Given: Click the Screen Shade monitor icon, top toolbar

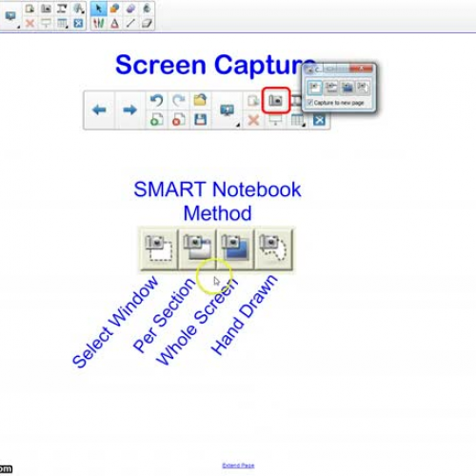Looking at the screenshot, I should (10, 15).
